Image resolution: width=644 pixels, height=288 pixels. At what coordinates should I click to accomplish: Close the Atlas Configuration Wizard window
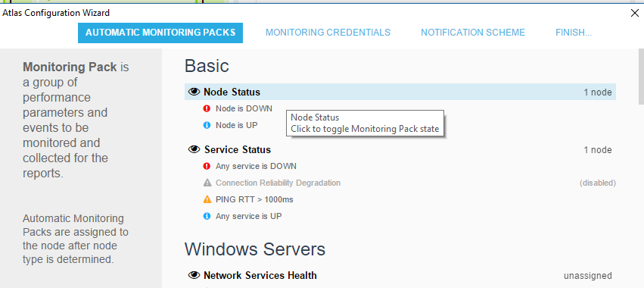(634, 13)
